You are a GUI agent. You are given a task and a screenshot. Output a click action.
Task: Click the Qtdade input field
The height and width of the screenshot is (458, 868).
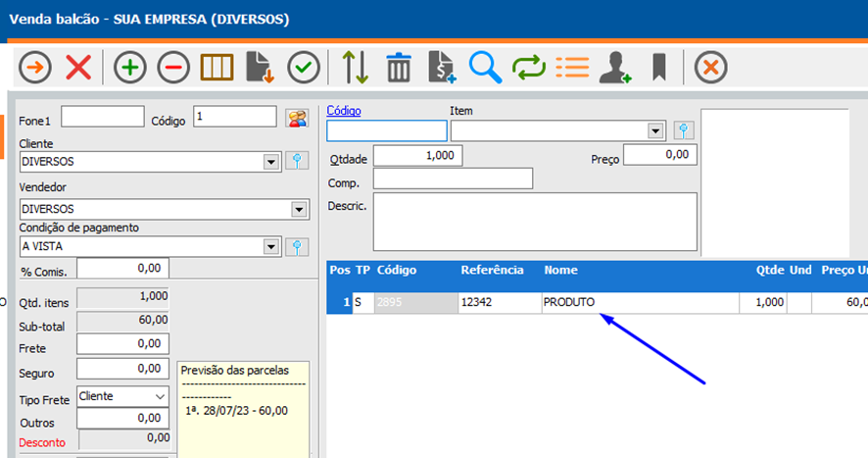coord(417,155)
